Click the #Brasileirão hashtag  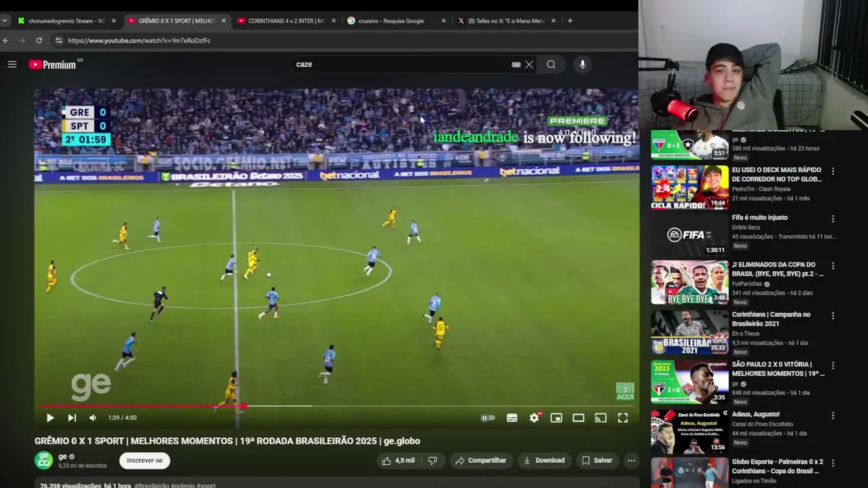[152, 485]
